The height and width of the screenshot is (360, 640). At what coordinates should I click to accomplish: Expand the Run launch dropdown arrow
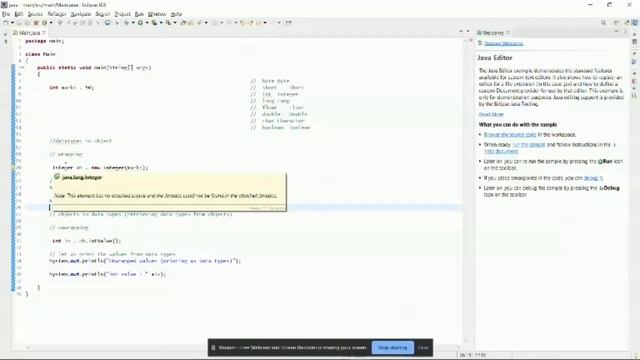coord(147,23)
